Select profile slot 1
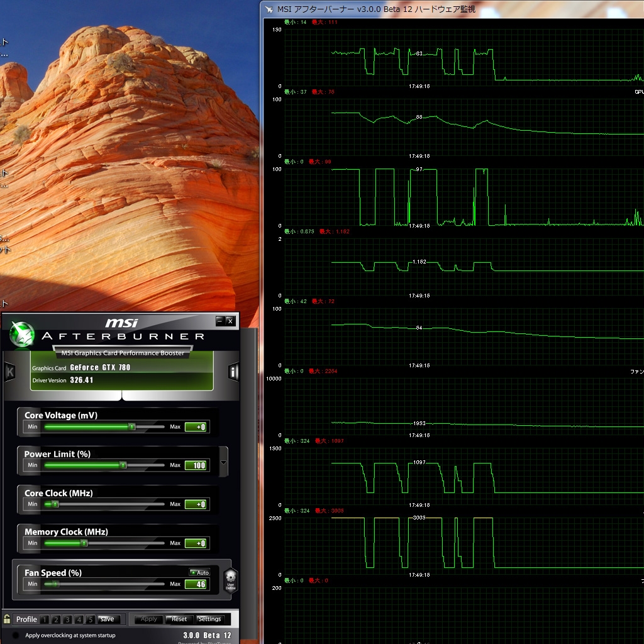 (x=45, y=619)
